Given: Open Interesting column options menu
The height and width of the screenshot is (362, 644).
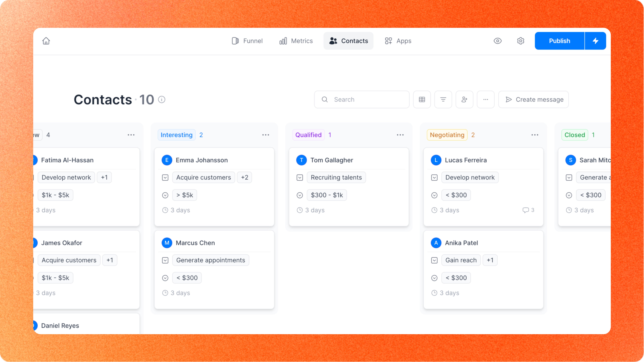Looking at the screenshot, I should click(x=266, y=135).
